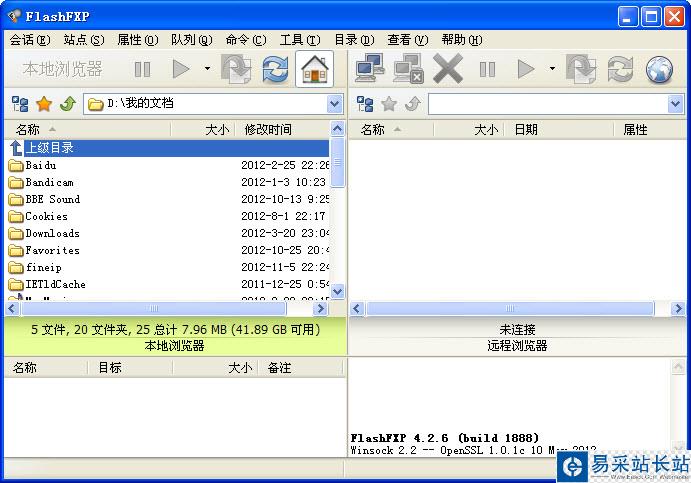Sort remote list by 名称 column
The width and height of the screenshot is (691, 483).
392,130
